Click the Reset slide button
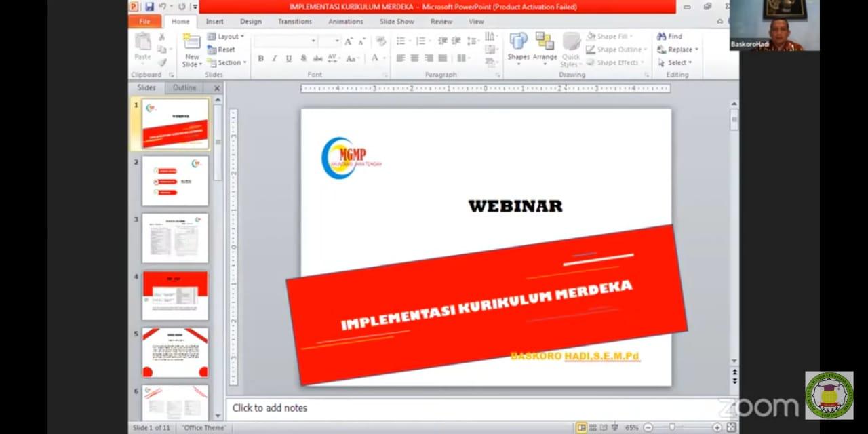This screenshot has width=868, height=434. click(x=222, y=50)
